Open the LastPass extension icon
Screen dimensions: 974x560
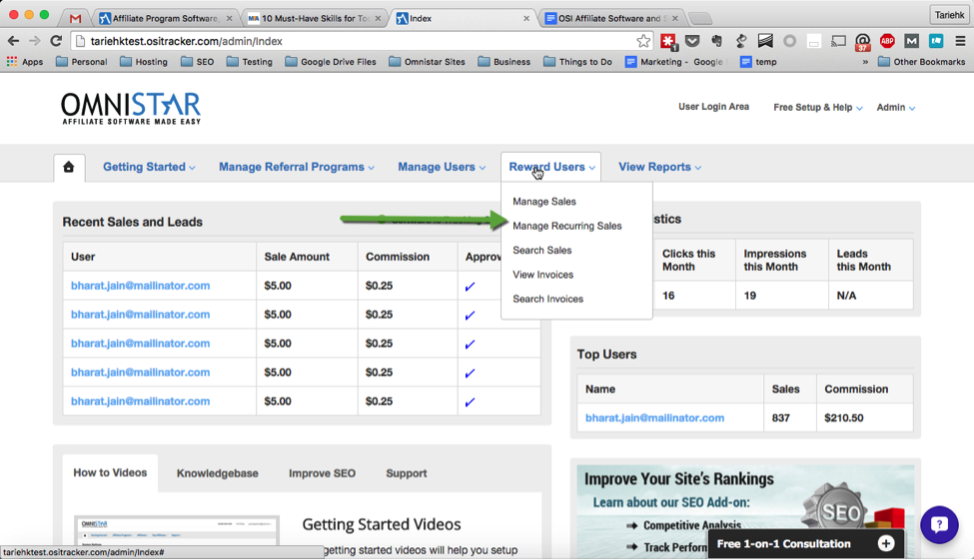668,41
